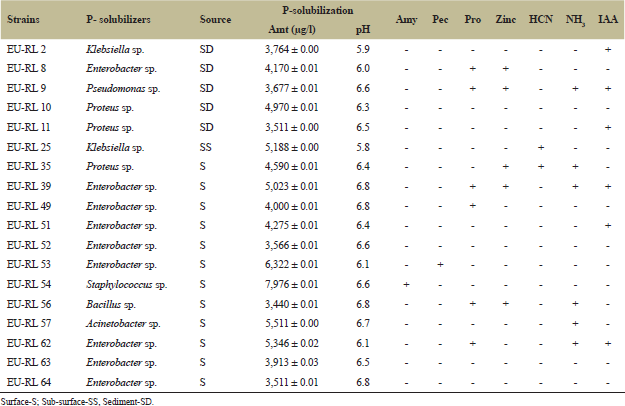Click the IAA column header
The image size is (625, 406).
608,19
